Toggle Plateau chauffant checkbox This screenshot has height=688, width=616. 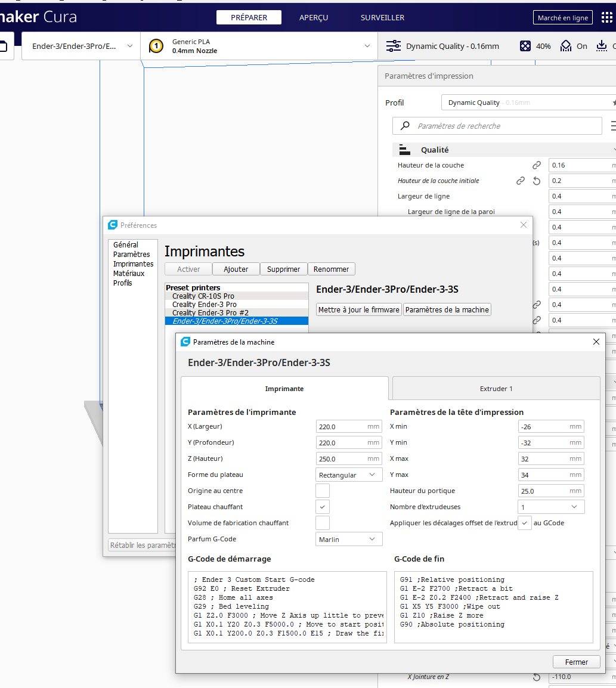323,507
